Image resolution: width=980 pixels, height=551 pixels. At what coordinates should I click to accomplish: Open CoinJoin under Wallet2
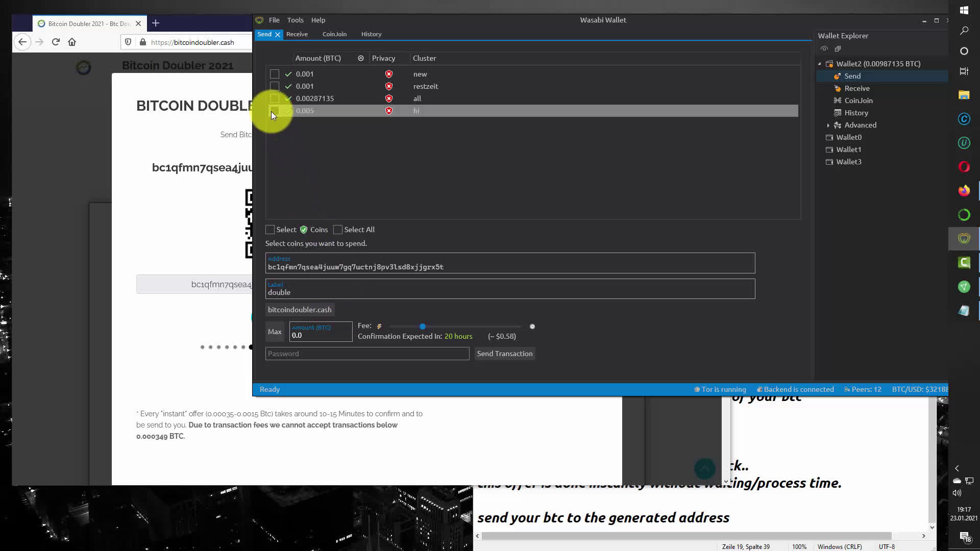pos(858,101)
